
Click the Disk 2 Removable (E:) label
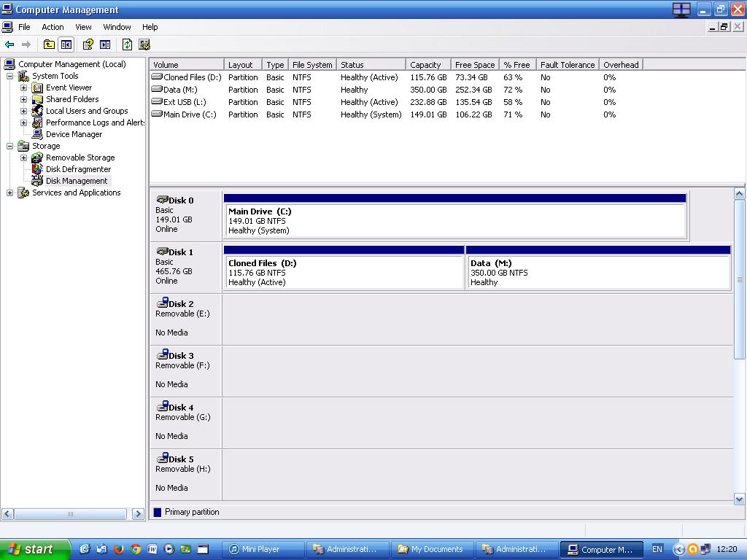pos(186,319)
